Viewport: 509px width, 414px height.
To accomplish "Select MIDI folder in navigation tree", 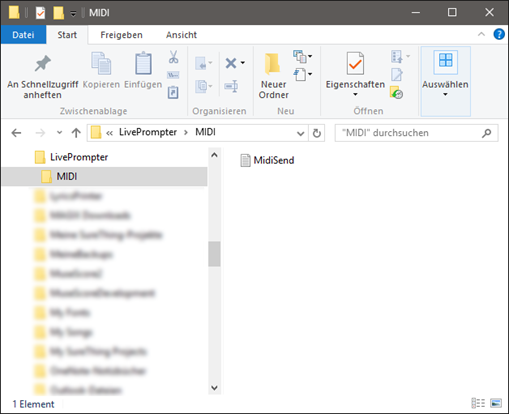I will [104, 176].
